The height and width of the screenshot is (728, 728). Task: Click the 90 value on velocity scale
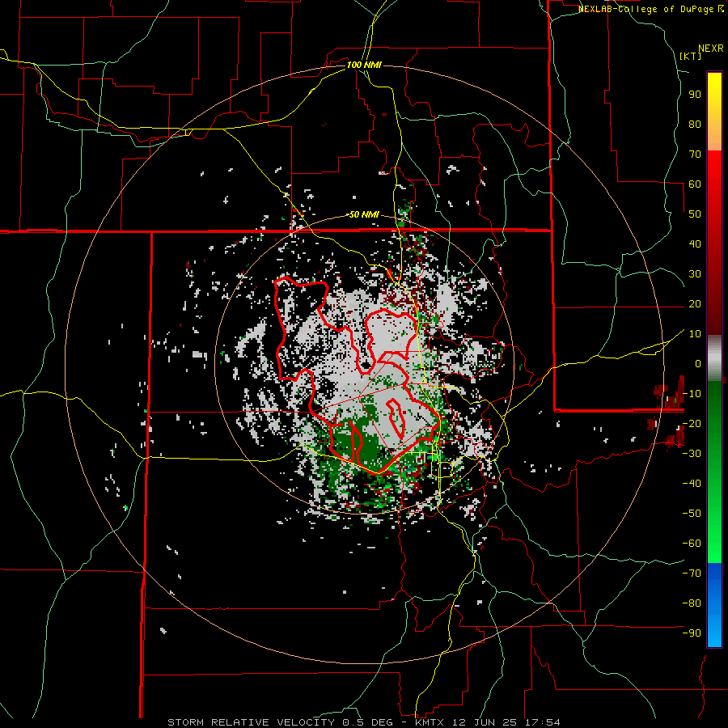[695, 95]
